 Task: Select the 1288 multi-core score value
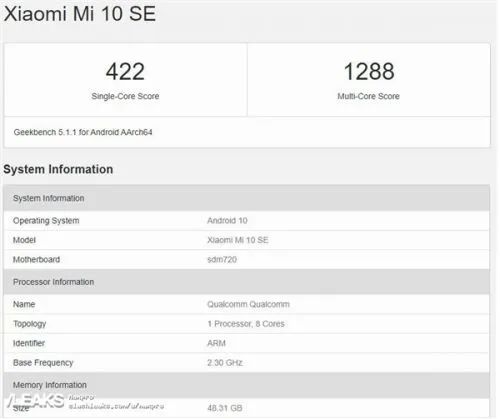369,71
